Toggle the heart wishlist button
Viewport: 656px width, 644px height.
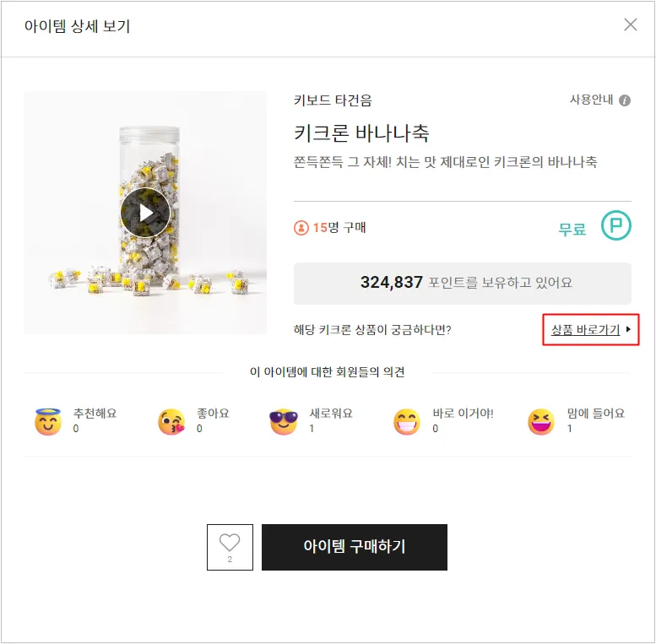point(230,546)
